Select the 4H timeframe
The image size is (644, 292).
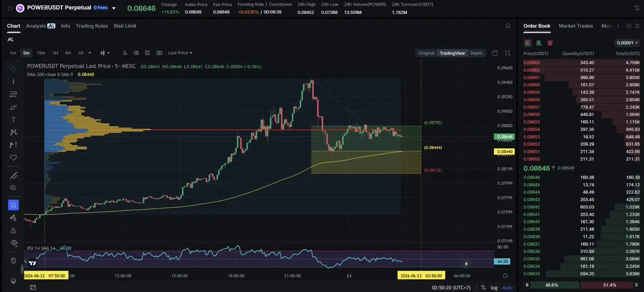pos(68,53)
